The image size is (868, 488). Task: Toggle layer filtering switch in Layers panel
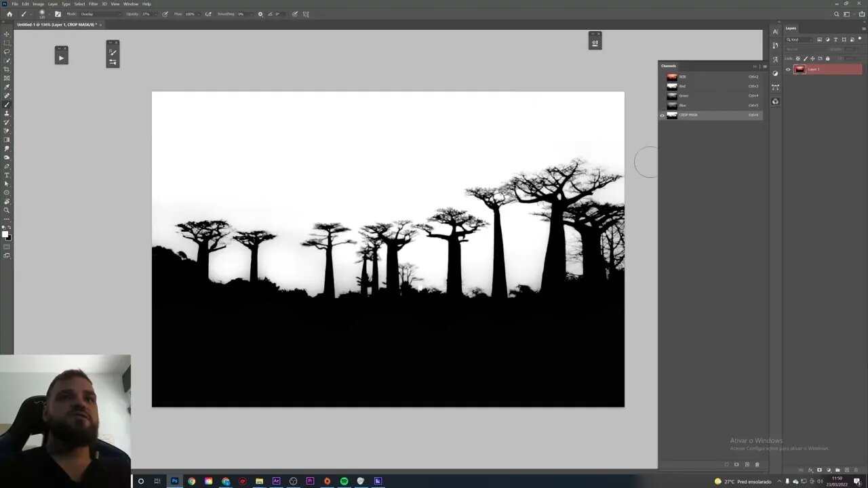[860, 39]
